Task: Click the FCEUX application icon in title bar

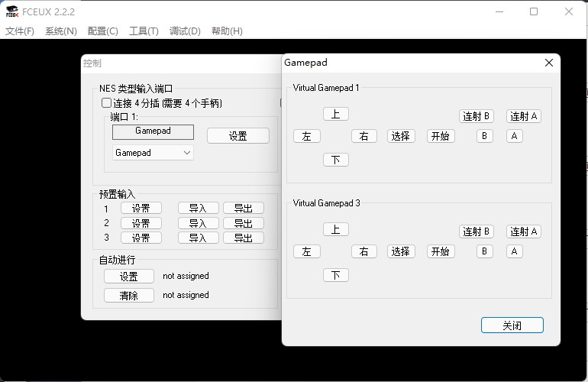Action: [12, 11]
